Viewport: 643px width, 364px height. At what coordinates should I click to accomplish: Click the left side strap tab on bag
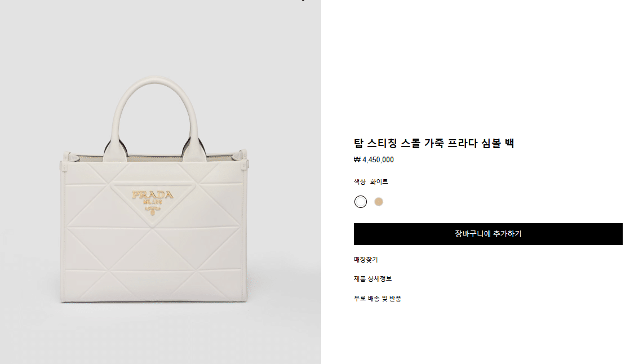[64, 166]
